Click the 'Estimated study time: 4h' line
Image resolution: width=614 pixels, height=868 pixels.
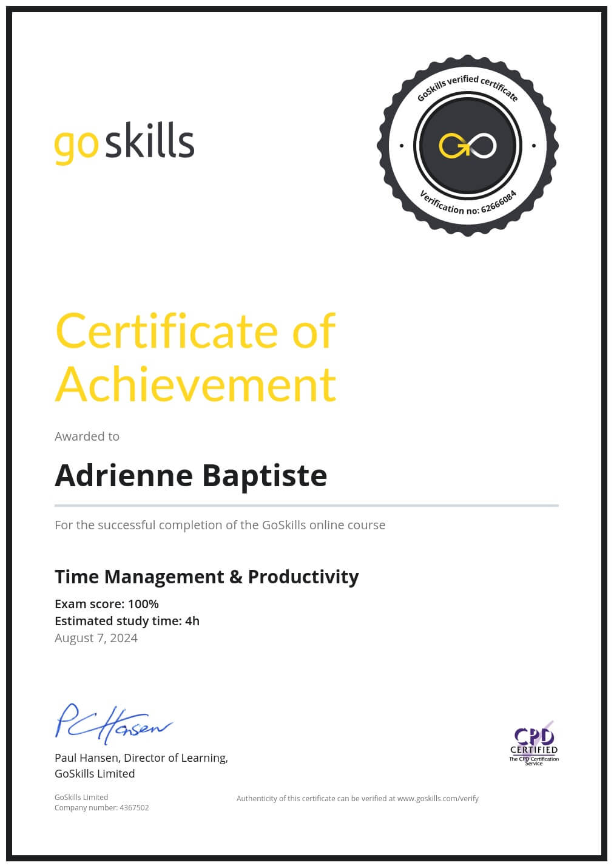[127, 621]
